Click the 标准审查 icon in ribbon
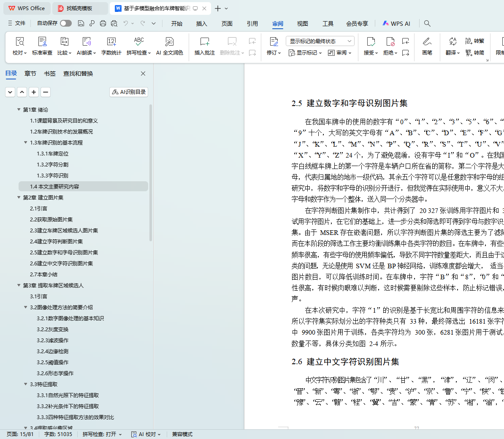The width and height of the screenshot is (504, 439). point(42,42)
